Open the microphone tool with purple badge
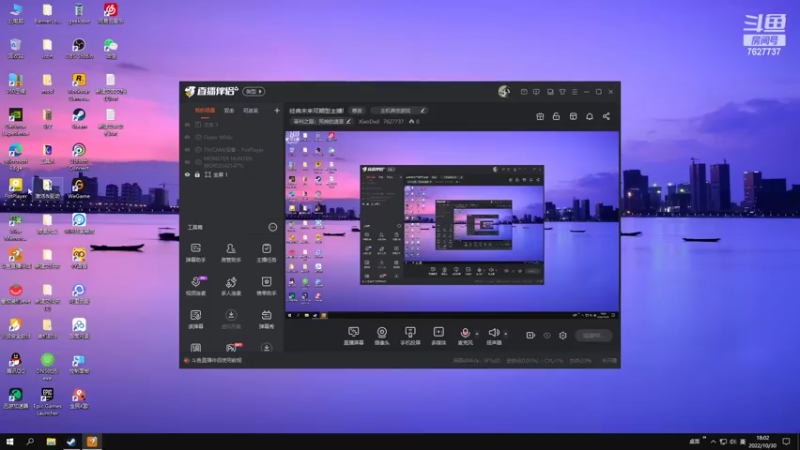 pyautogui.click(x=196, y=286)
